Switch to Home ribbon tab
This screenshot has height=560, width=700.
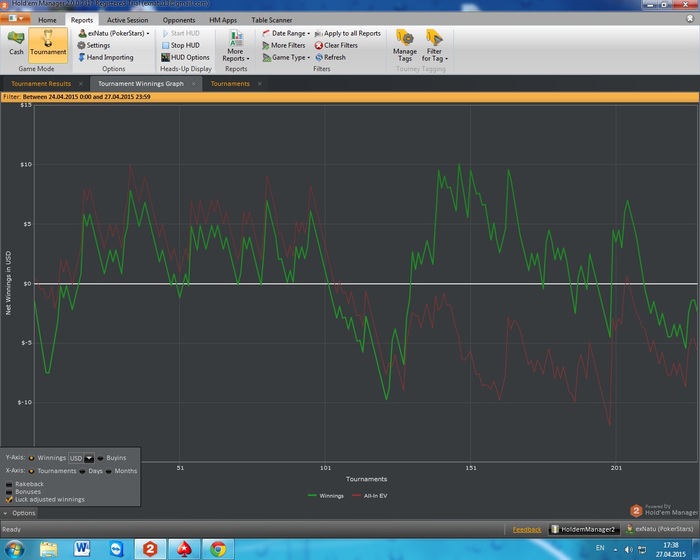point(47,20)
